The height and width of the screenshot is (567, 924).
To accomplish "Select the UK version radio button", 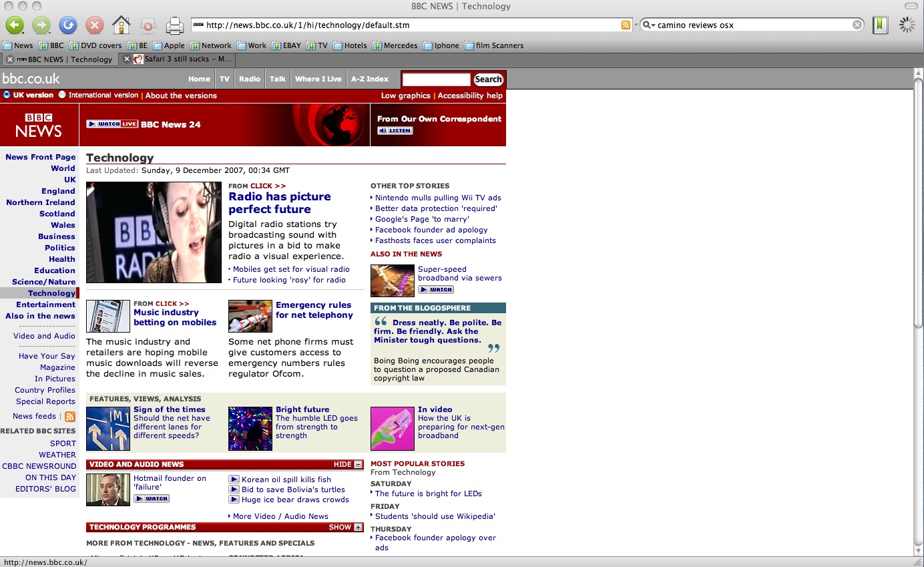I will point(7,95).
